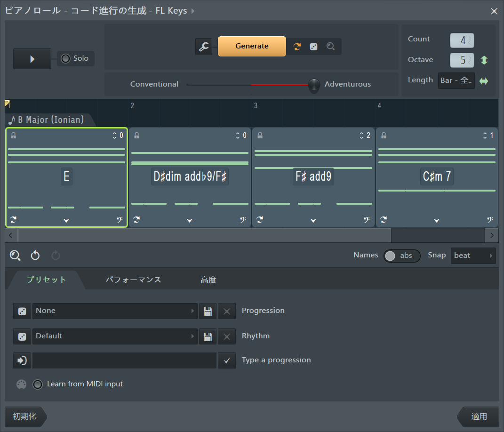
Task: Click the undo arrow icon below chords
Action: click(x=35, y=256)
